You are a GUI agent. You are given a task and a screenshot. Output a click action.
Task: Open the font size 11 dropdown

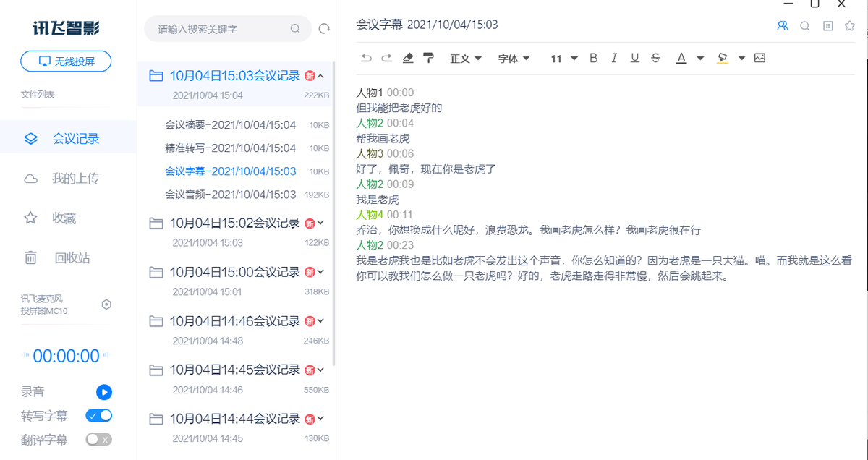point(564,59)
